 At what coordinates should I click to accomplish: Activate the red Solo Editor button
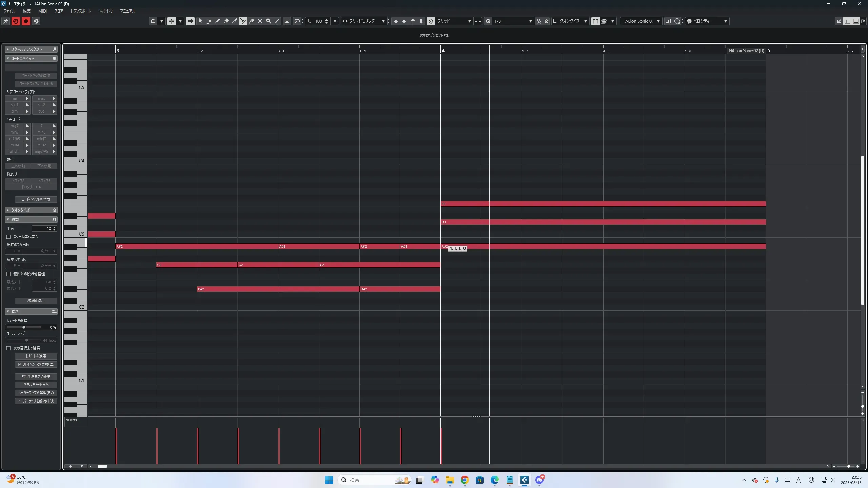tap(16, 21)
